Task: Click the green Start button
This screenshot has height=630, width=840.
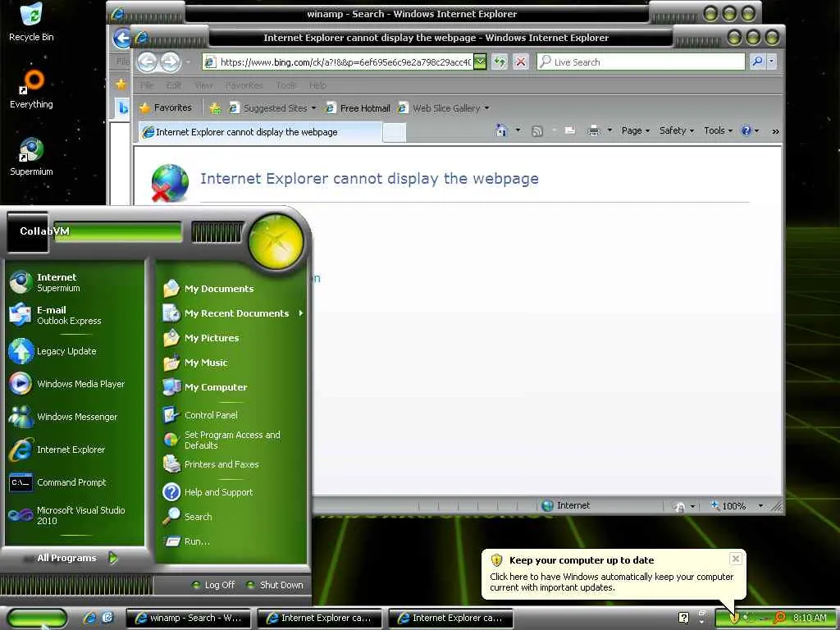Action: pyautogui.click(x=38, y=619)
